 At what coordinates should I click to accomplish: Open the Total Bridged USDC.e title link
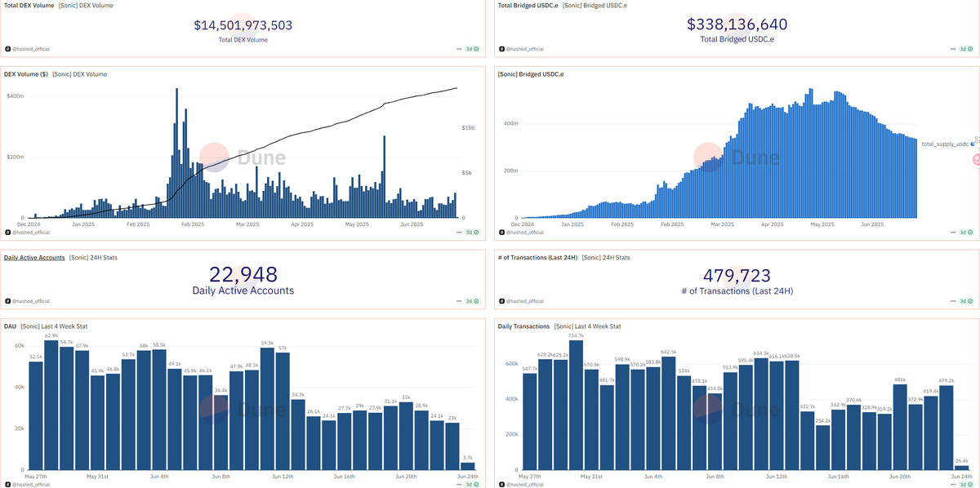coord(528,6)
